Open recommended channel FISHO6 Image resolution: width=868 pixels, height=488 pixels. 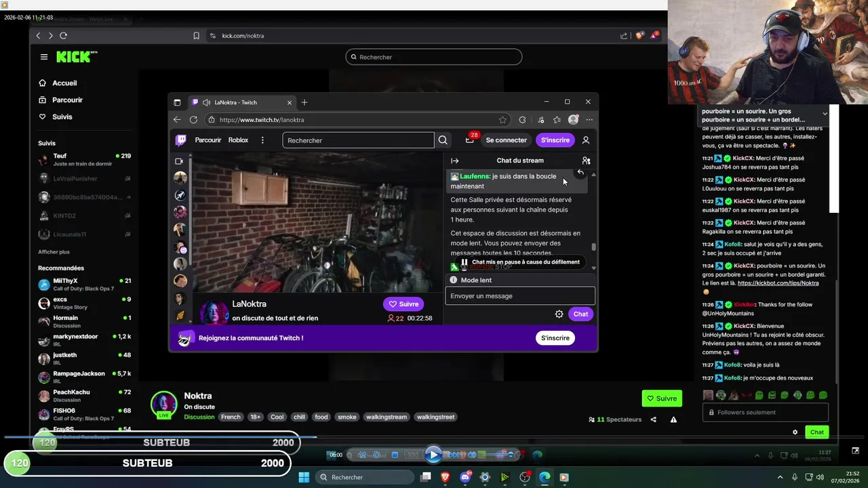tap(85, 414)
